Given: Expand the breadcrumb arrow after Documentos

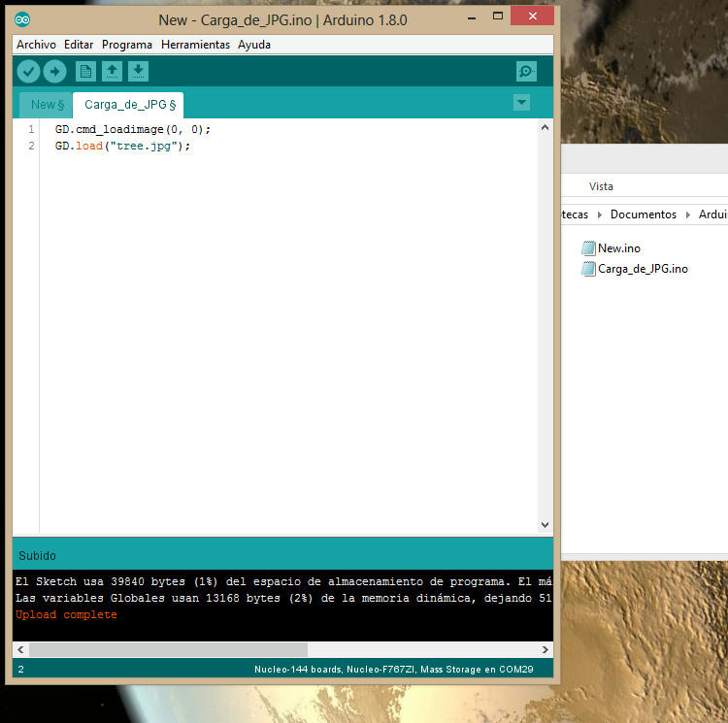Looking at the screenshot, I should pyautogui.click(x=687, y=214).
